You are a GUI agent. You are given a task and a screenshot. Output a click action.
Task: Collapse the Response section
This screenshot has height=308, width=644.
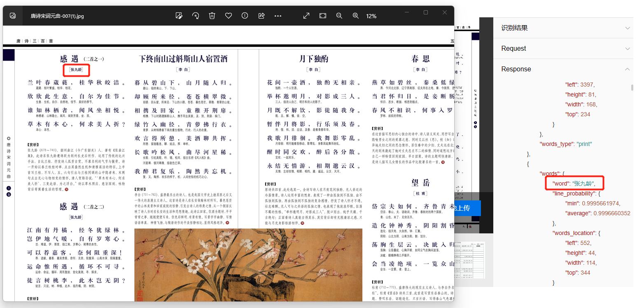(x=628, y=69)
